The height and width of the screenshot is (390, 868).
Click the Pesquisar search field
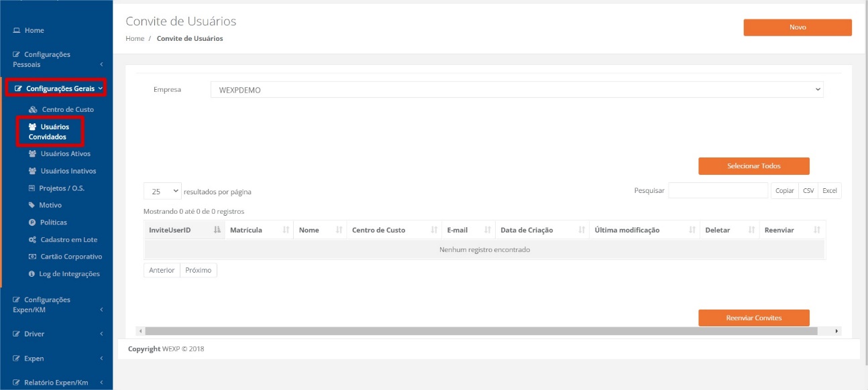pos(718,191)
